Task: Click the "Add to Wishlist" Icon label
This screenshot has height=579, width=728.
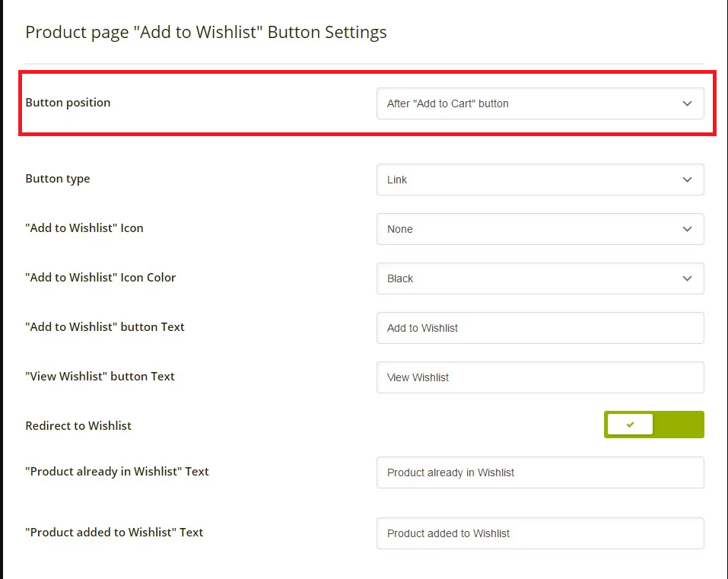Action: (84, 228)
